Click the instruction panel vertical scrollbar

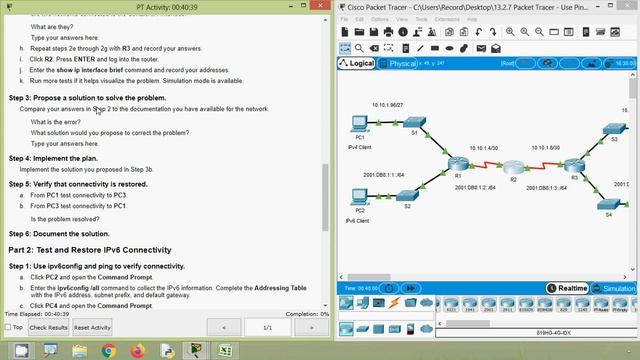tap(325, 197)
